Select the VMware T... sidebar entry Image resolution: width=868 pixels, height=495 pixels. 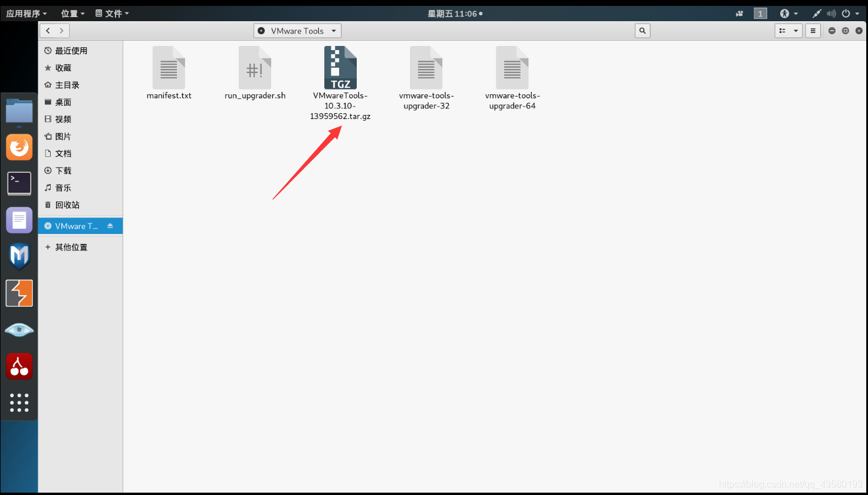80,226
